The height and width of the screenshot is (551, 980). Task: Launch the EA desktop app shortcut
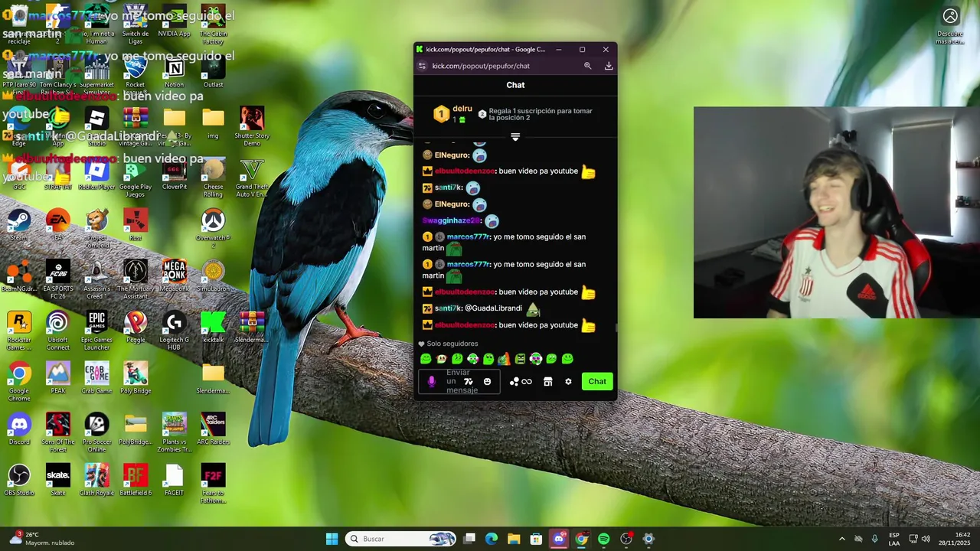(57, 225)
